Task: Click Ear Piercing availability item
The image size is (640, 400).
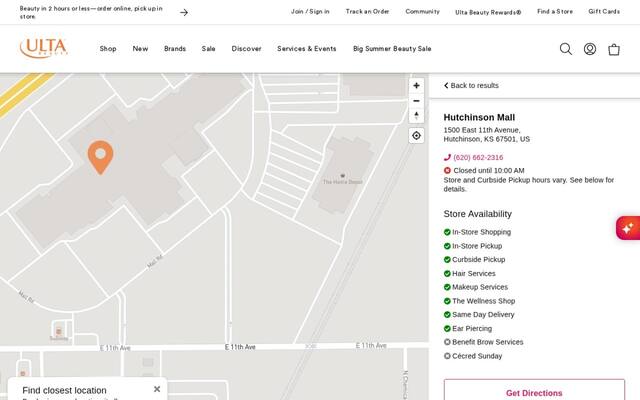Action: (468, 329)
